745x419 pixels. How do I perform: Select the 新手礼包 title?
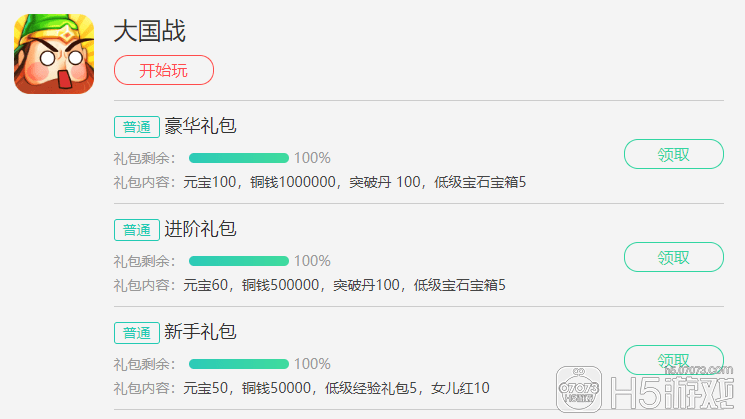(x=200, y=332)
